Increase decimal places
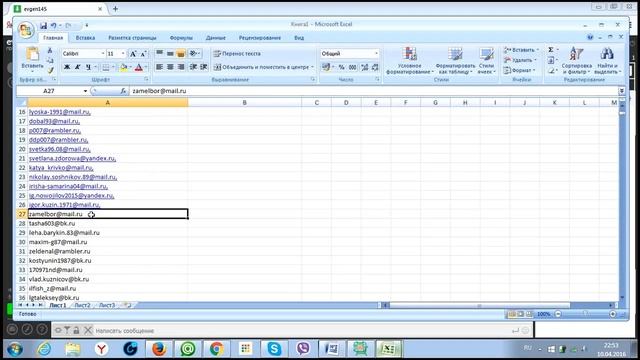 364,67
